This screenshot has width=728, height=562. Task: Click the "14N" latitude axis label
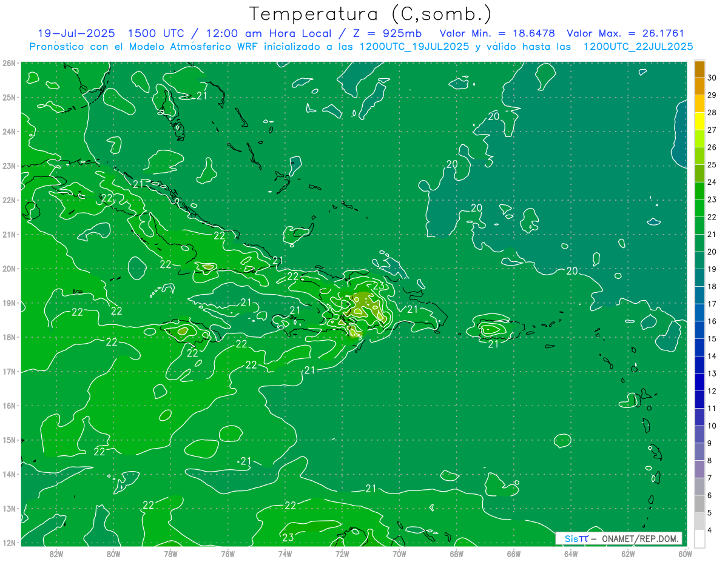coord(8,474)
